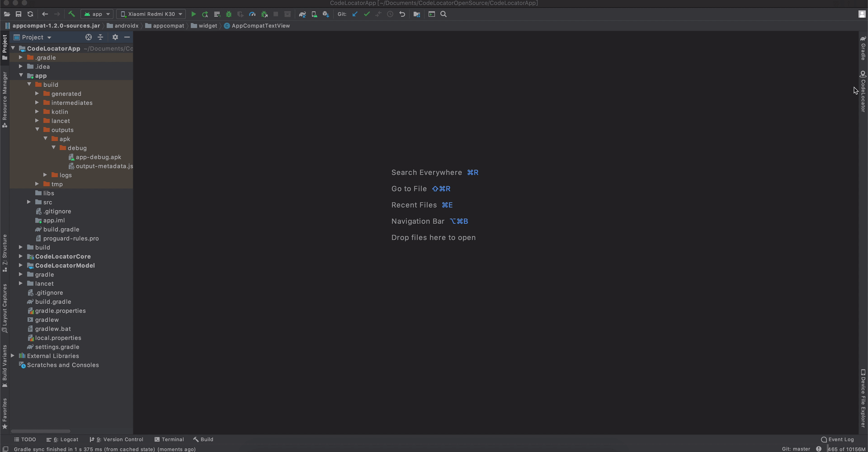Image resolution: width=868 pixels, height=452 pixels.
Task: Expand the src folder
Action: tap(29, 202)
